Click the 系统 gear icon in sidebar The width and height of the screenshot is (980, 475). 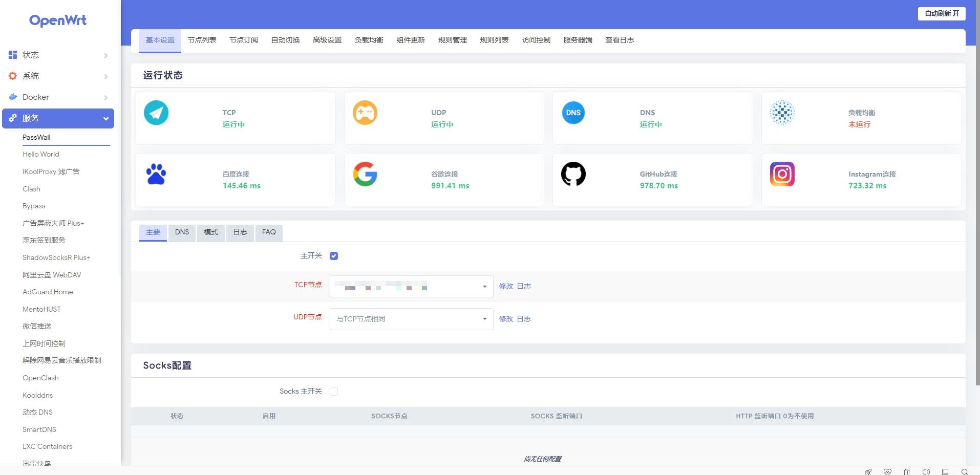(x=13, y=76)
